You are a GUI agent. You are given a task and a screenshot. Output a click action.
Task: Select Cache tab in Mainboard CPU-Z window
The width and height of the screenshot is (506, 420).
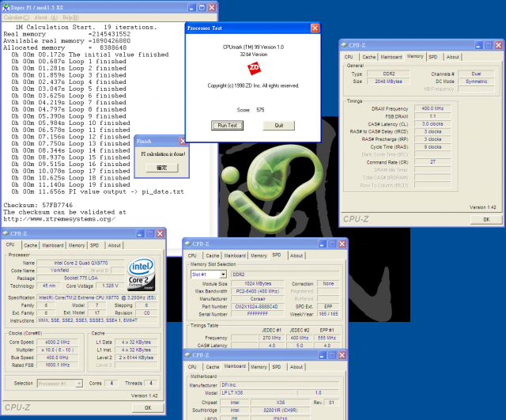pos(213,367)
